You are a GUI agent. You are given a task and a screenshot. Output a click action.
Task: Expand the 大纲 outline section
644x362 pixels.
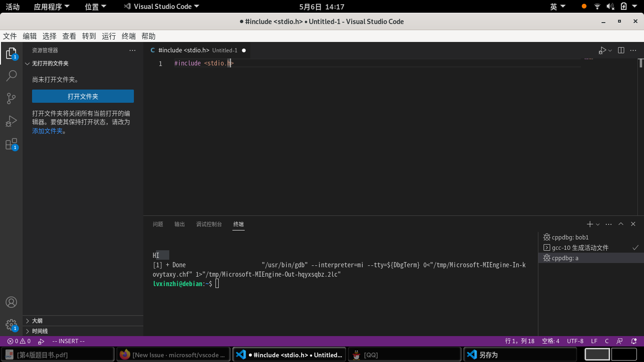click(x=37, y=321)
